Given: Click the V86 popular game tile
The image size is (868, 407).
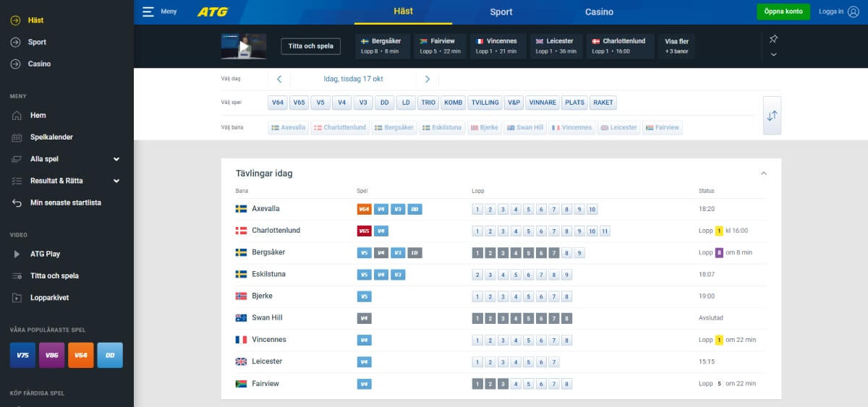Looking at the screenshot, I should [51, 355].
